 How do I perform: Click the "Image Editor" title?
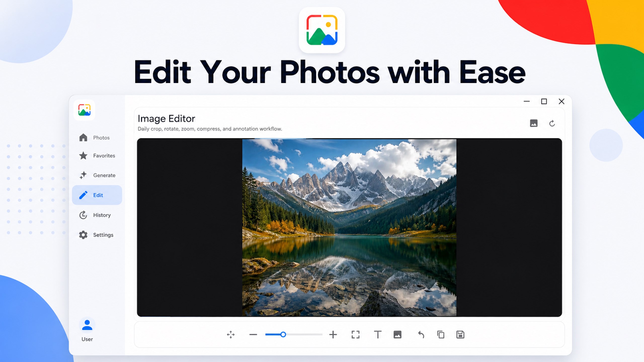click(166, 119)
